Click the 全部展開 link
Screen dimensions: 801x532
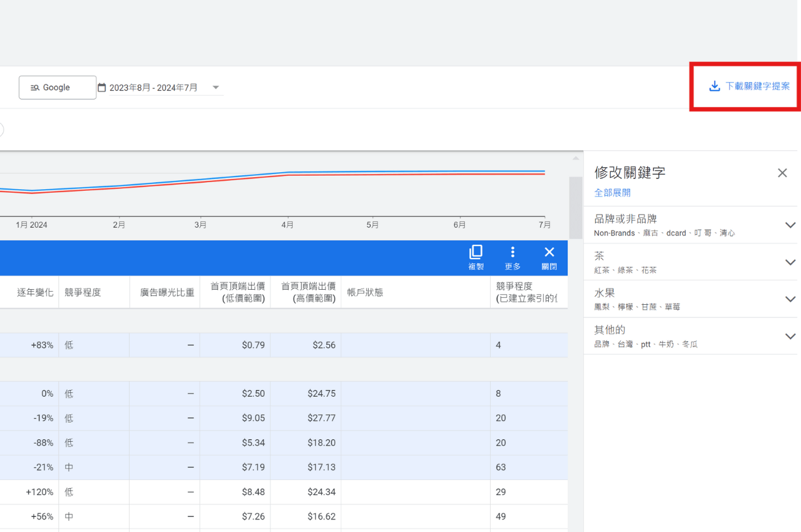[613, 193]
